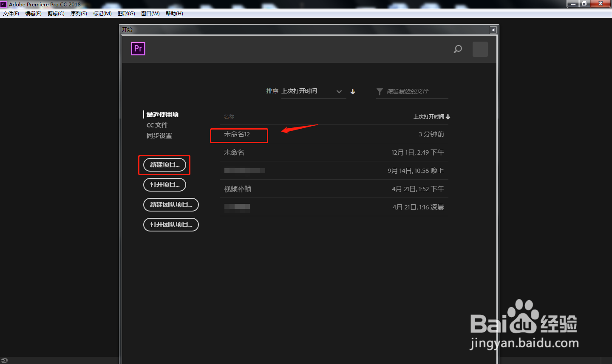Restore down the Premiere Pro window
The height and width of the screenshot is (364, 612).
click(584, 4)
